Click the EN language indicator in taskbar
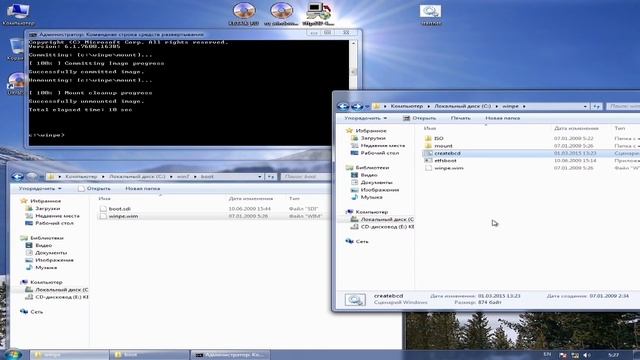This screenshot has height=360, width=640. (547, 355)
